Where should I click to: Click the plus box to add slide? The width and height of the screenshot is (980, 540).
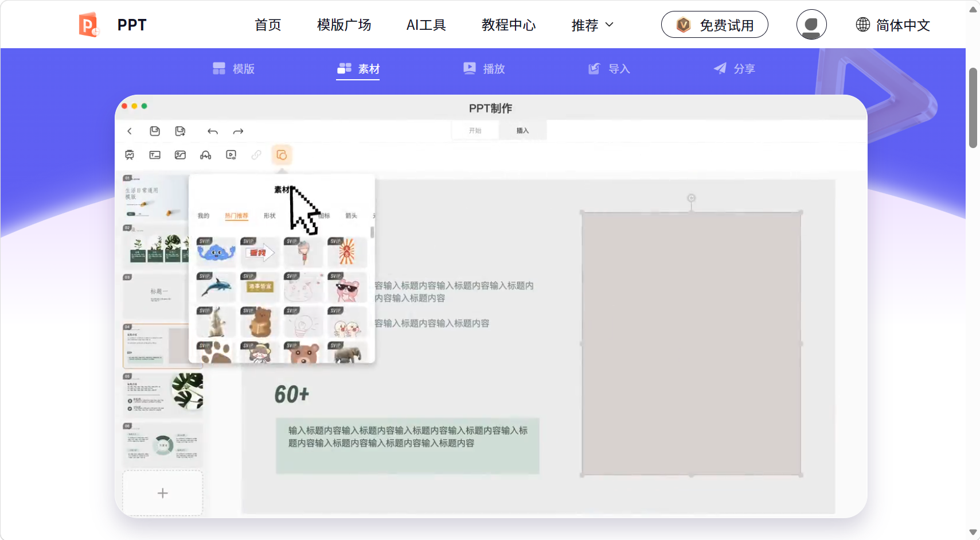[x=163, y=493]
